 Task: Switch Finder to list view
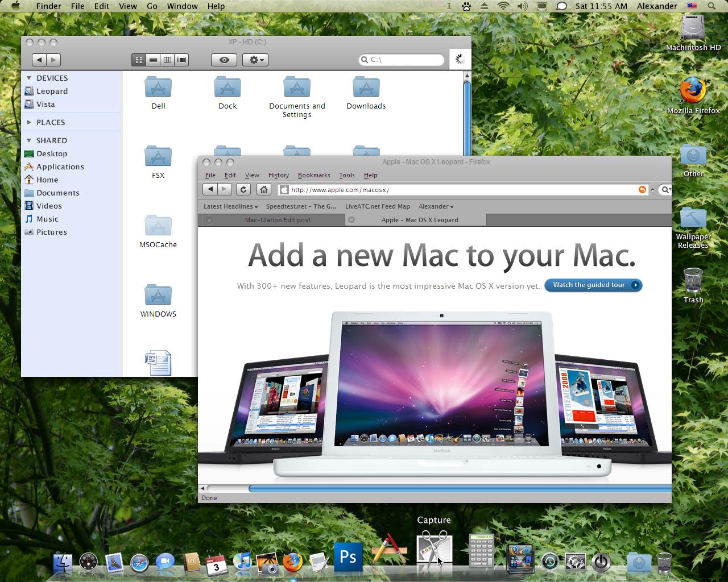pos(153,60)
